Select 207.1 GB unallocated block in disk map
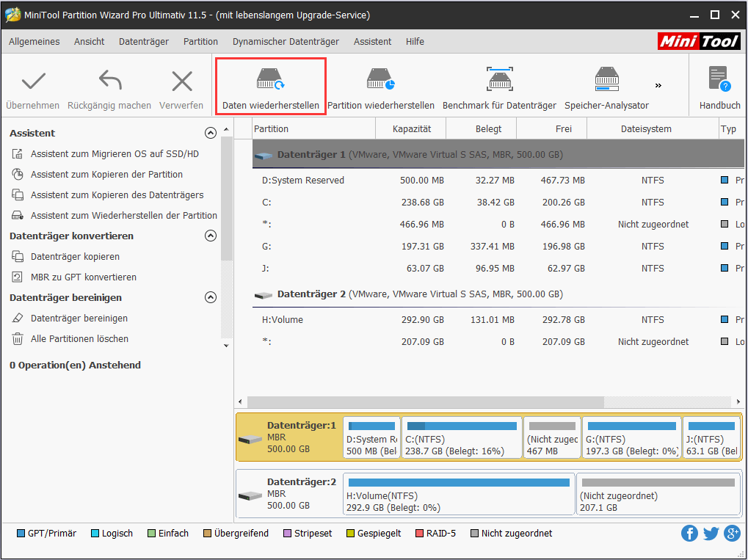The height and width of the screenshot is (560, 748). 658,494
